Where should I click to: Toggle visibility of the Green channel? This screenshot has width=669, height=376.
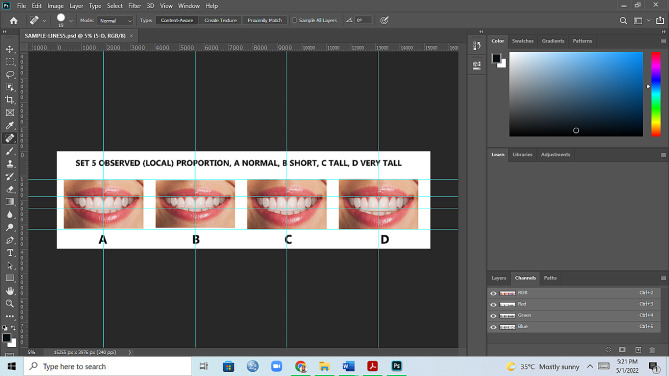[x=493, y=316]
